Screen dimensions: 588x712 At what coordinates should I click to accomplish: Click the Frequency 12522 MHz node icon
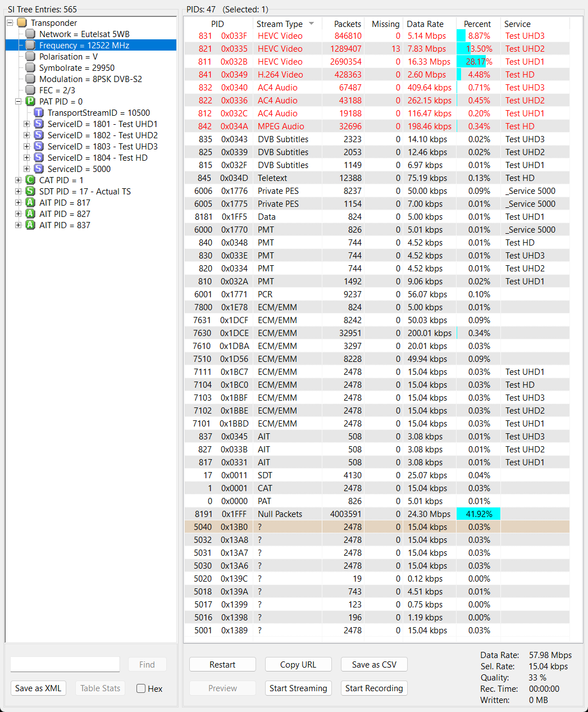[30, 46]
